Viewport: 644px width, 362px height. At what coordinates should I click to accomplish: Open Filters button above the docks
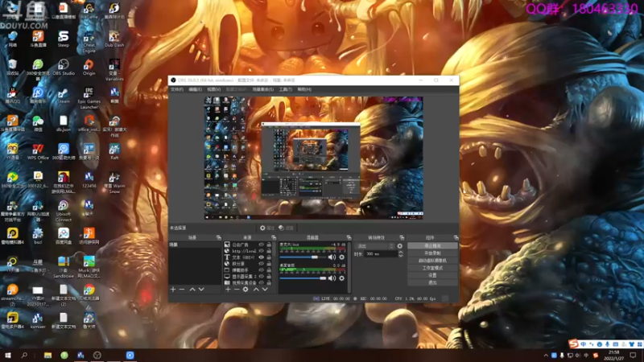click(x=286, y=228)
